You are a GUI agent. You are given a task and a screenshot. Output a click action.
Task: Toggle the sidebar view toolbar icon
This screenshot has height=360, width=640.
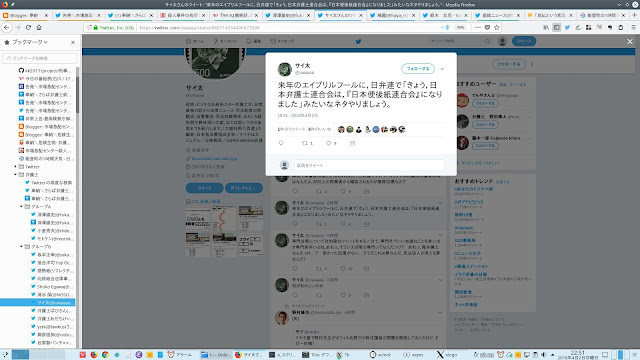(x=556, y=27)
